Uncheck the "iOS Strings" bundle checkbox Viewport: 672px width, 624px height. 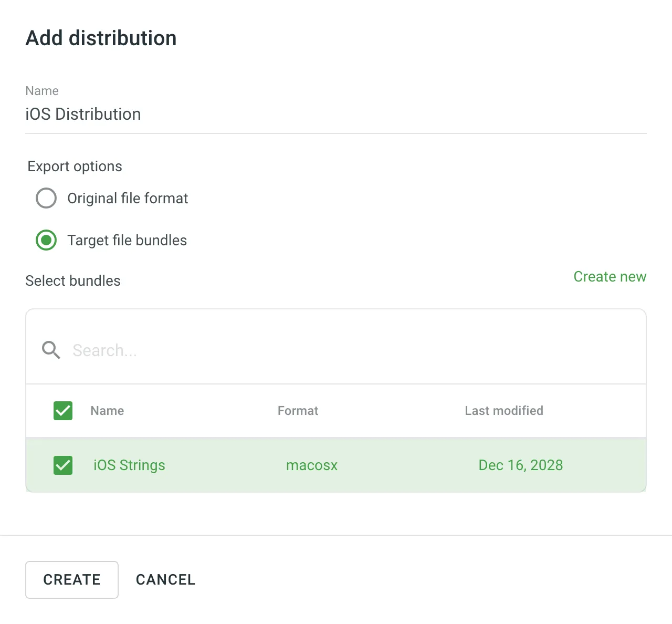62,465
